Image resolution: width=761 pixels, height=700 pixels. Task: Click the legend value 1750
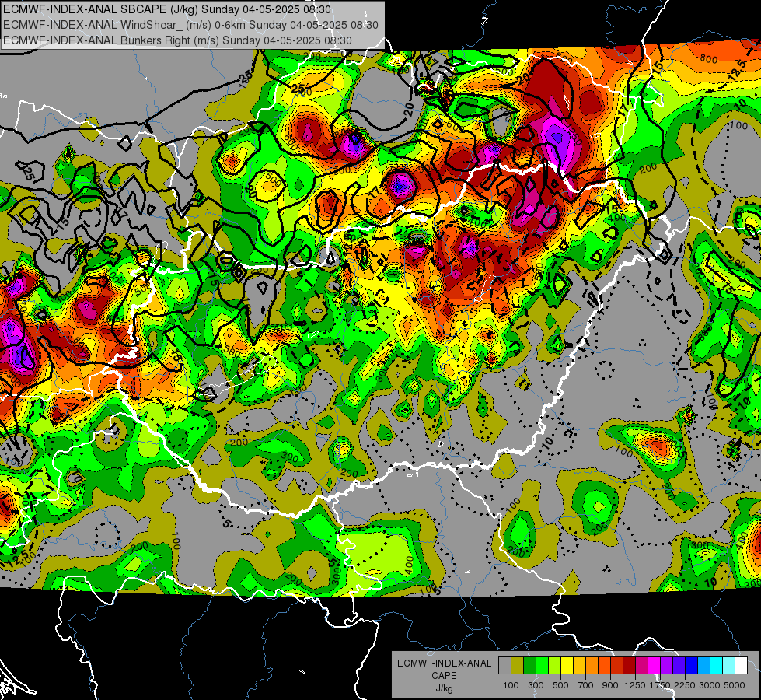click(x=660, y=685)
